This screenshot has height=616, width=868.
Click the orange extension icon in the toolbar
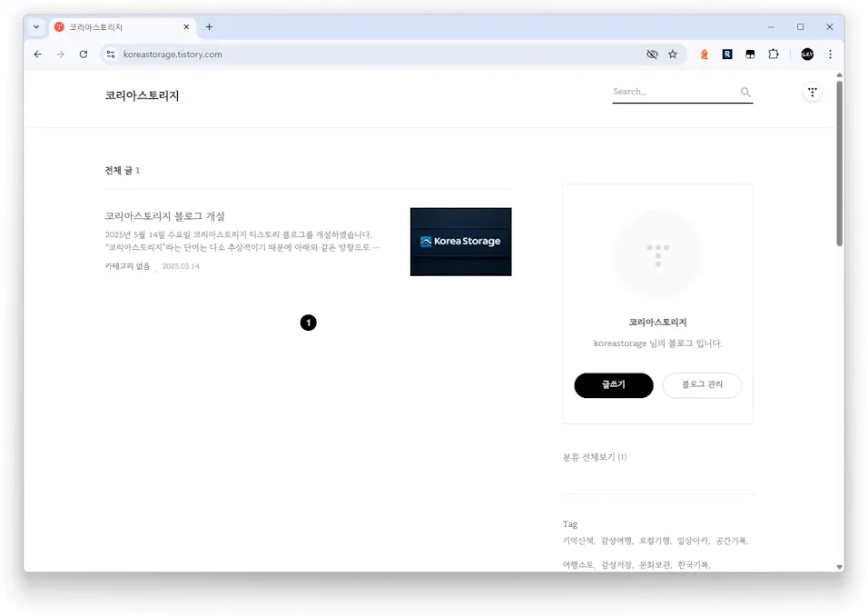point(704,54)
